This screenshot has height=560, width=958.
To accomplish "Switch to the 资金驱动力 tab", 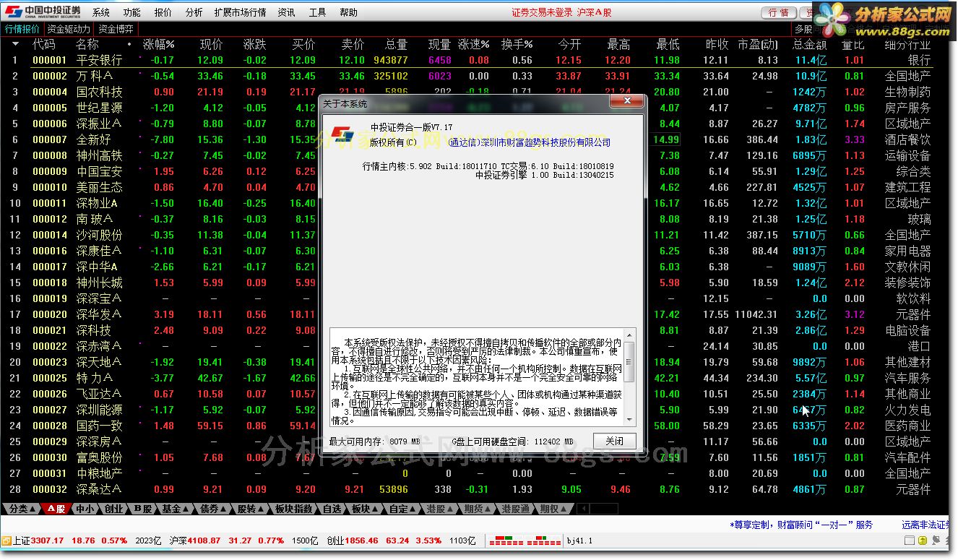I will [69, 29].
